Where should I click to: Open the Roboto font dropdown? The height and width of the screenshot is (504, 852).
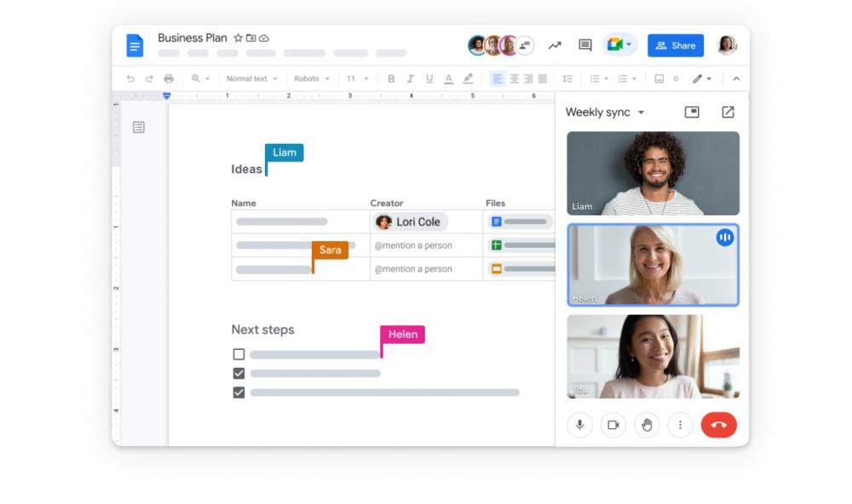coord(312,78)
